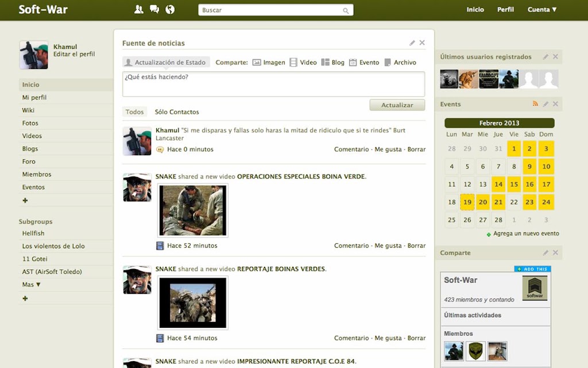
Task: Click Borrar on Khamul's status
Action: 416,149
